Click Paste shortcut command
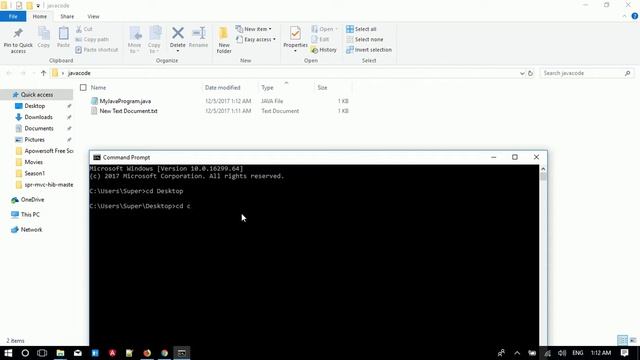Viewport: 640px width, 360px height. pyautogui.click(x=97, y=50)
